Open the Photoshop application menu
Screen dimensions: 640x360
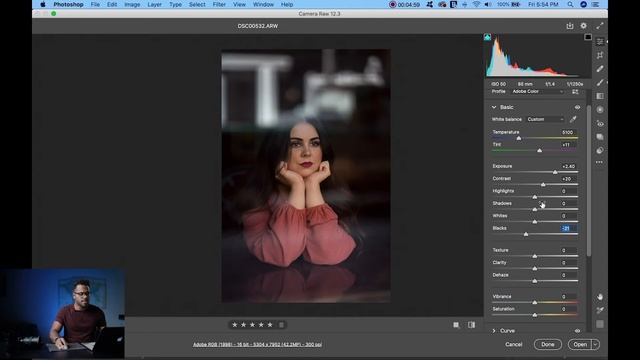68,4
